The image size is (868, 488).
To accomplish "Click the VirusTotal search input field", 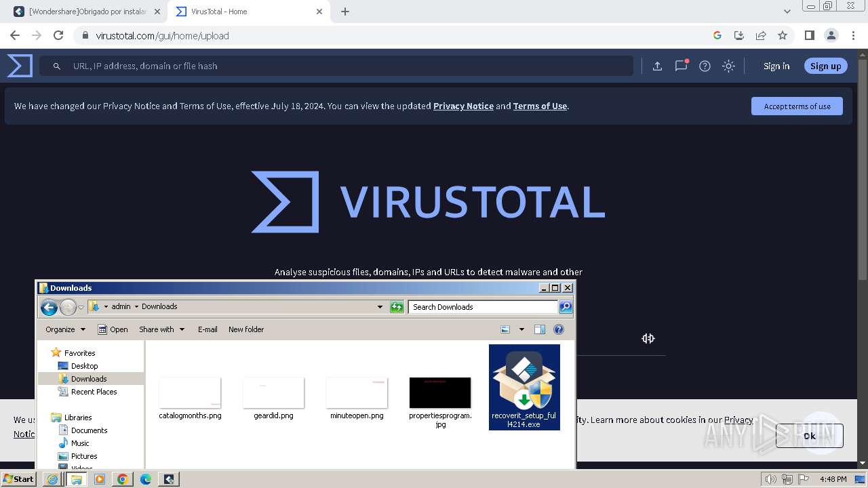I will pos(336,66).
